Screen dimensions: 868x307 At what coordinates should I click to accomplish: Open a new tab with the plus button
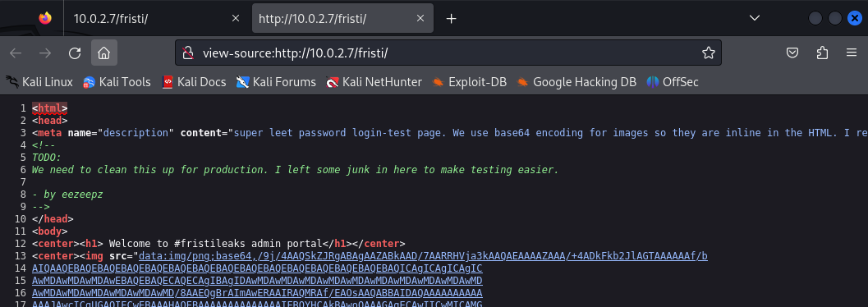click(451, 18)
